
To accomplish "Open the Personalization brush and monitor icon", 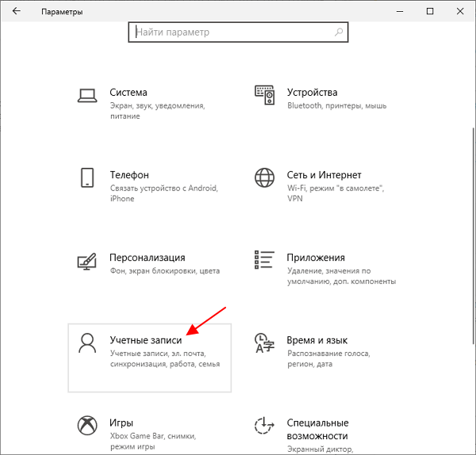I will click(x=87, y=261).
